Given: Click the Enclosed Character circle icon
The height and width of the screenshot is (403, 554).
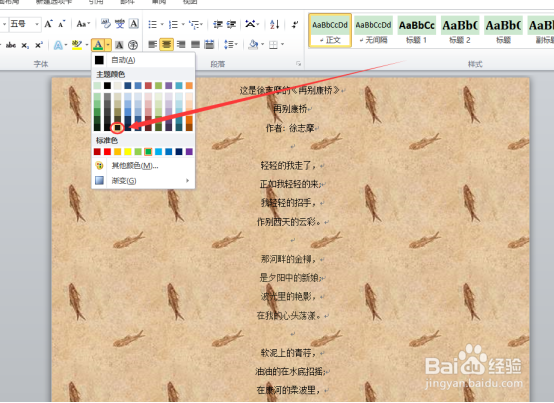Looking at the screenshot, I should click(133, 45).
